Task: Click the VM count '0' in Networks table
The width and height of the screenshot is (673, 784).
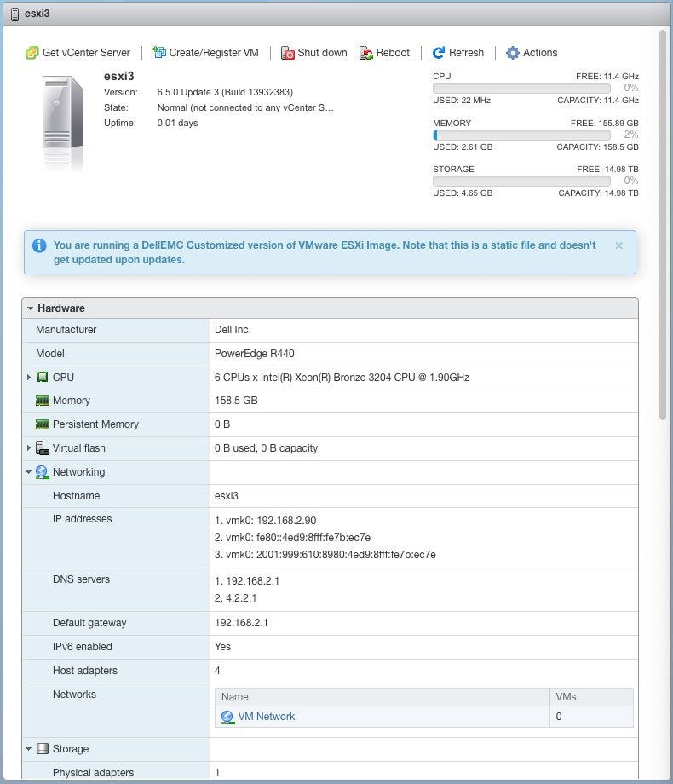Action: (559, 717)
